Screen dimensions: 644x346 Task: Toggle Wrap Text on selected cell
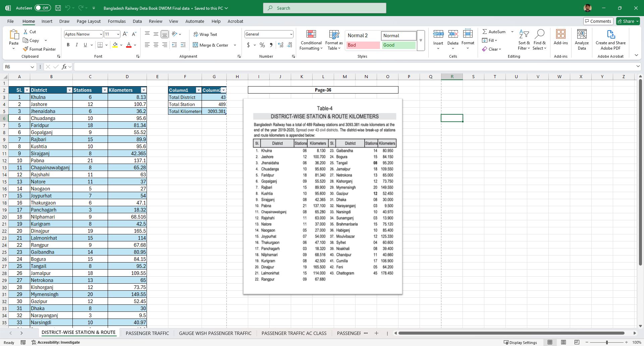tap(205, 34)
